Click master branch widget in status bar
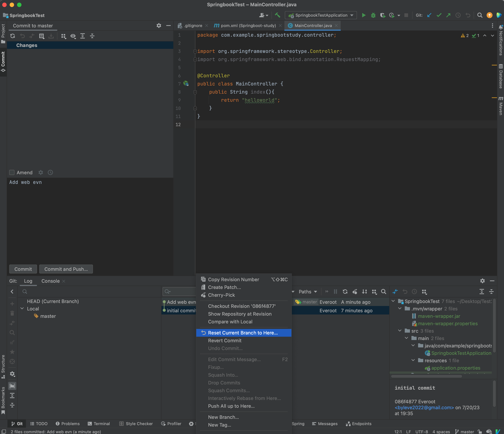504x434 pixels. tap(464, 432)
